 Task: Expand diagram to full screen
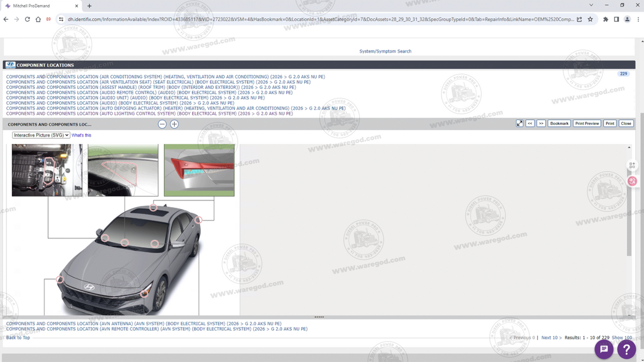pos(519,123)
